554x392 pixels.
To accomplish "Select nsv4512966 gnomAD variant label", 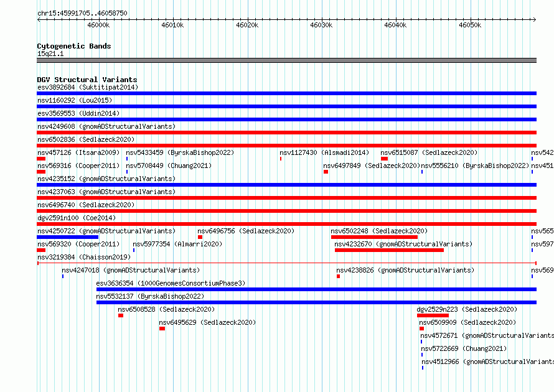I will [x=487, y=362].
